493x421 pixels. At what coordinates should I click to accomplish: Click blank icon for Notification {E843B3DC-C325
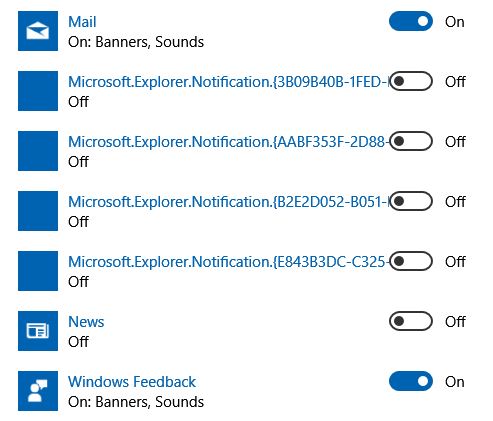pyautogui.click(x=38, y=271)
